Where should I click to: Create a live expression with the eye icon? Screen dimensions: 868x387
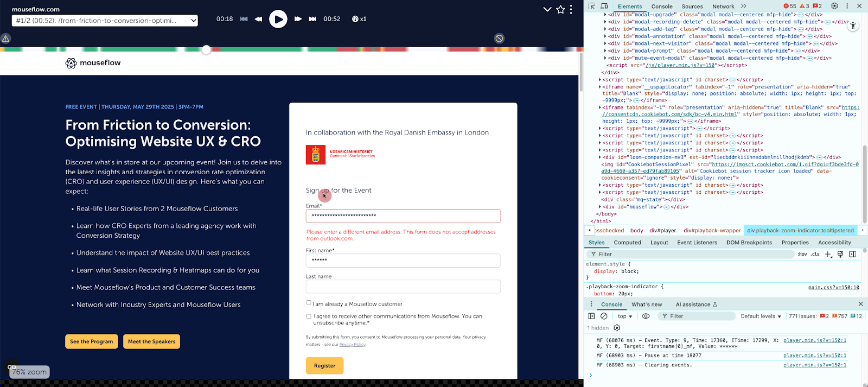pyautogui.click(x=646, y=316)
